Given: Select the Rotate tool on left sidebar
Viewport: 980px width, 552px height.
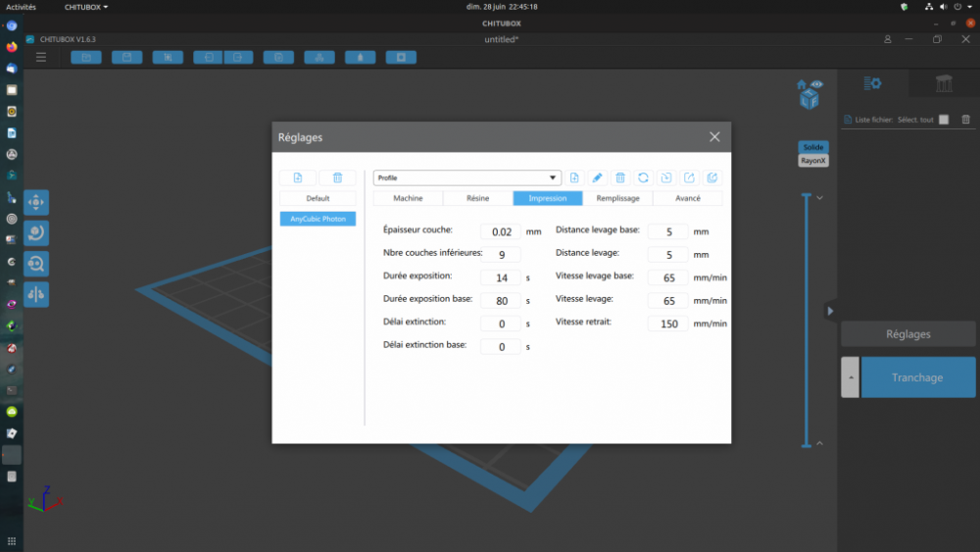Looking at the screenshot, I should [36, 233].
